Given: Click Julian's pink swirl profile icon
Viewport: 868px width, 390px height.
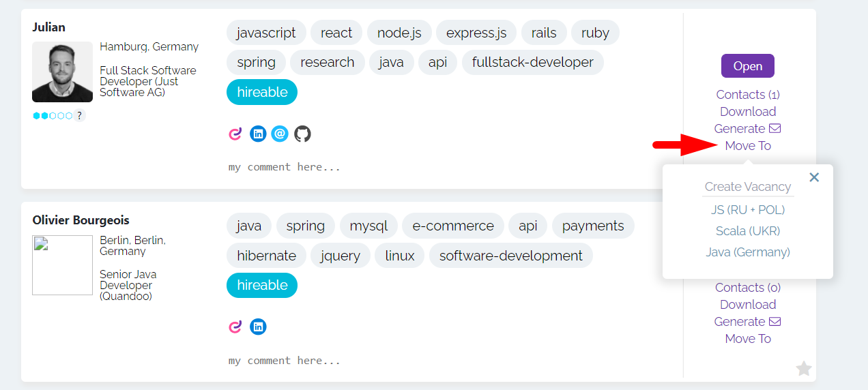Looking at the screenshot, I should [x=235, y=134].
